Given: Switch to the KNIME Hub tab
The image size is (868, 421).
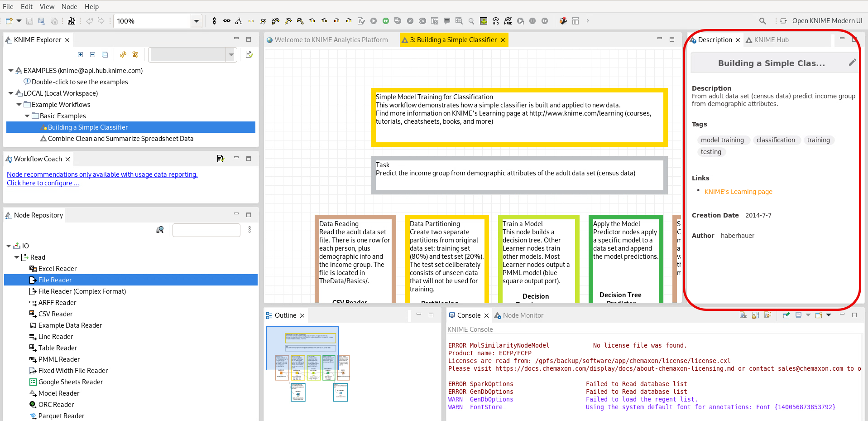Looking at the screenshot, I should click(x=771, y=40).
